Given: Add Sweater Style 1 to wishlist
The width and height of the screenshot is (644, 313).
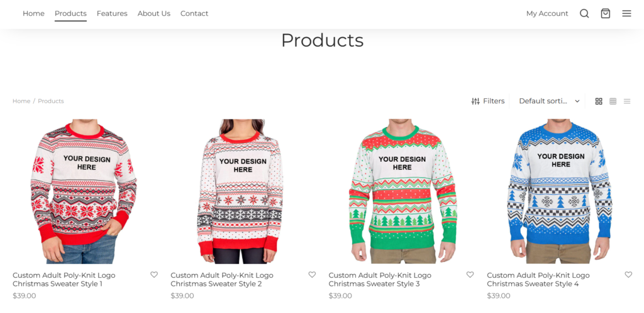Looking at the screenshot, I should pyautogui.click(x=154, y=275).
